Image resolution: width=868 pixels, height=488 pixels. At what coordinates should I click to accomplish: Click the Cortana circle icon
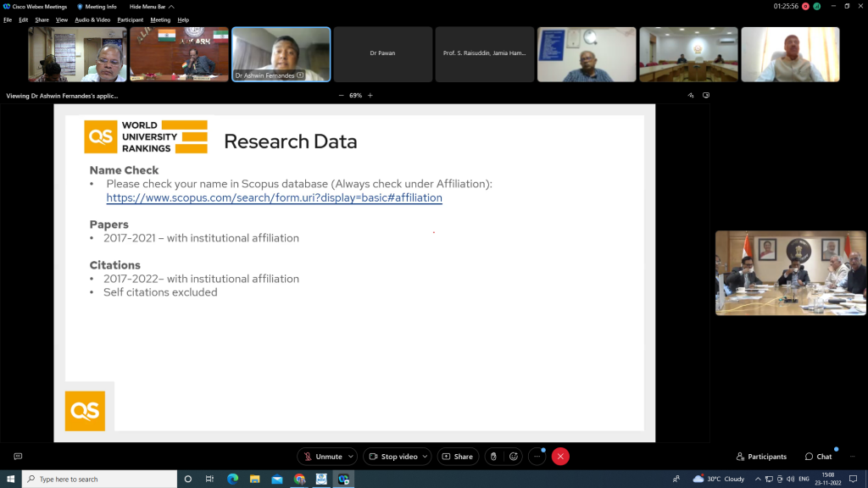point(187,480)
